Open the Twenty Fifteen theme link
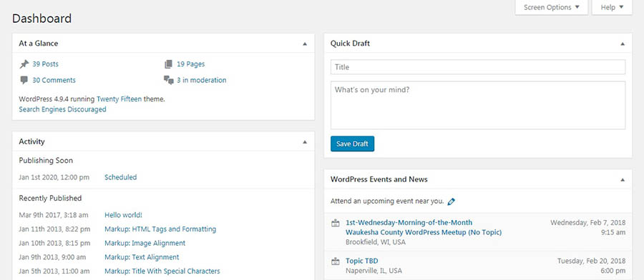 pyautogui.click(x=119, y=99)
